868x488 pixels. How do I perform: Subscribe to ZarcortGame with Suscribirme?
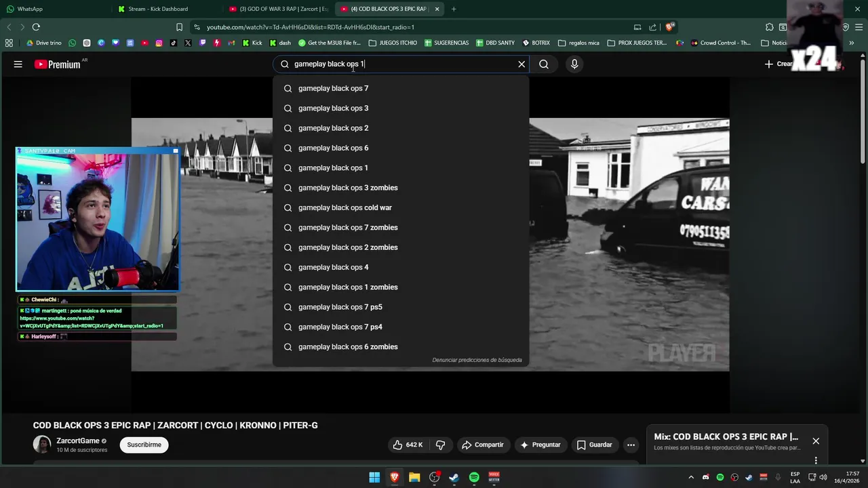click(144, 445)
